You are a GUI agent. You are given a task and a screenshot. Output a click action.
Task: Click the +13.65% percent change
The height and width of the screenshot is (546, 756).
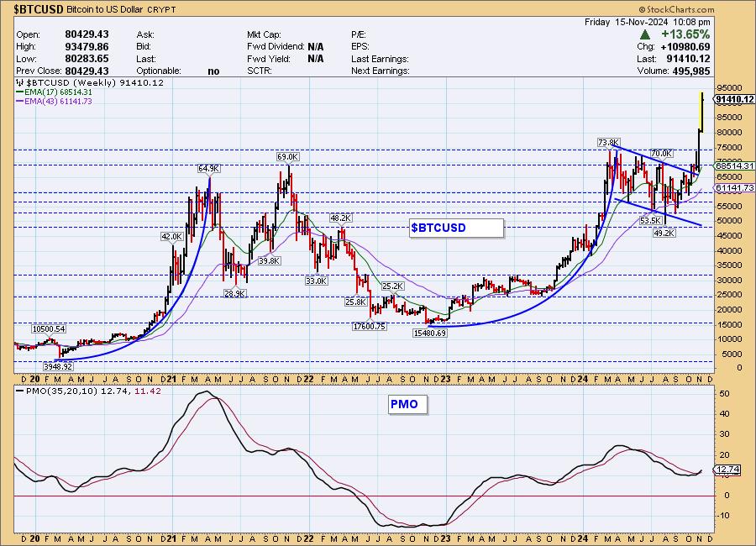685,34
